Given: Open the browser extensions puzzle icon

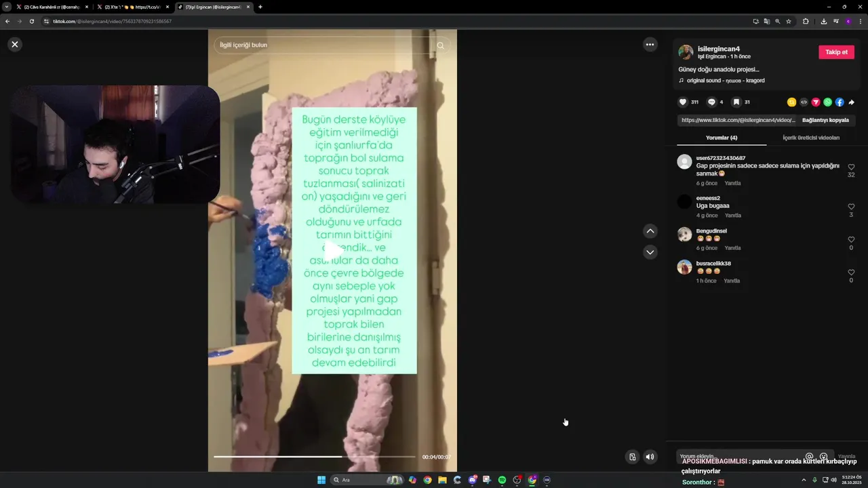Looking at the screenshot, I should pos(806,21).
